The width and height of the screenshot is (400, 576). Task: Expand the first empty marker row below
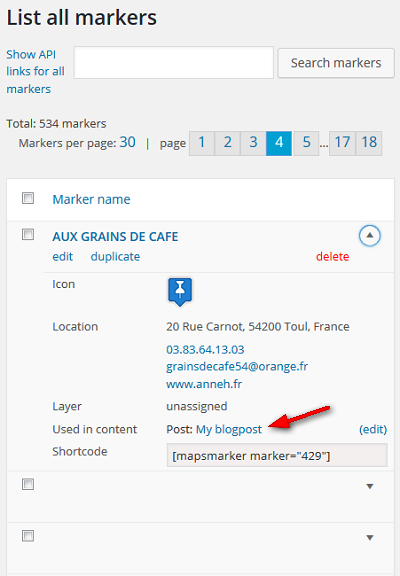pos(370,486)
